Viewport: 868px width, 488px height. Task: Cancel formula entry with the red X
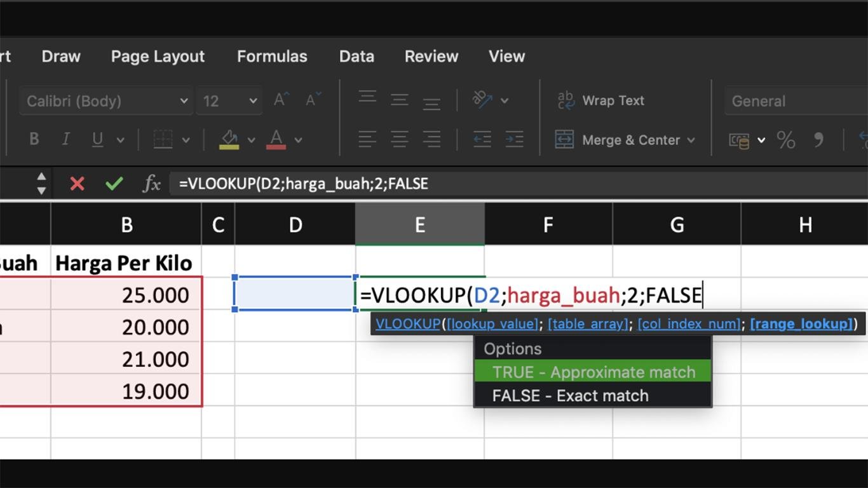tap(78, 184)
